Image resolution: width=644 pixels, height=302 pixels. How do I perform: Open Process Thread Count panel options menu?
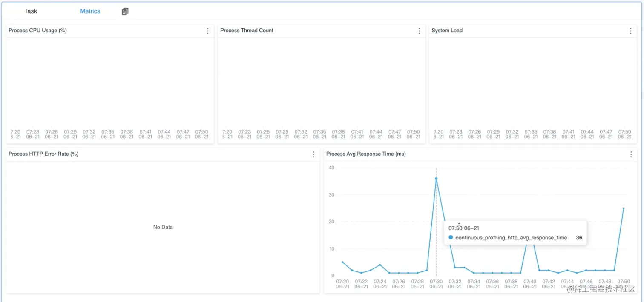tap(419, 31)
